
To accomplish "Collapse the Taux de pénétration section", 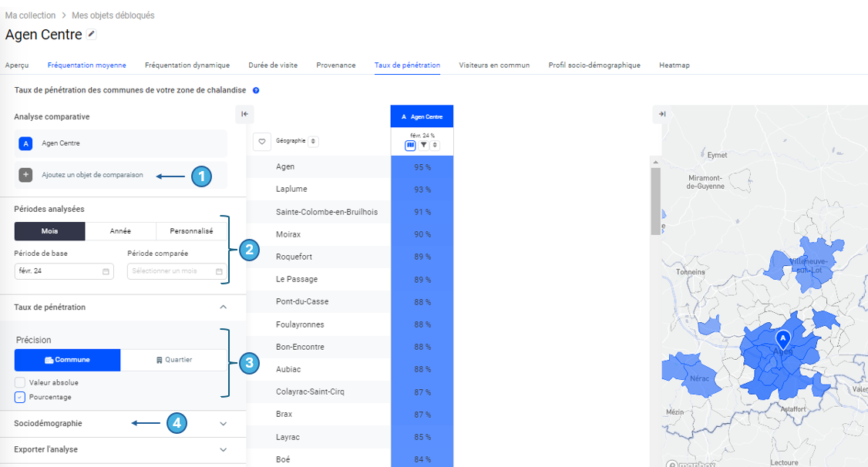I will (x=223, y=307).
